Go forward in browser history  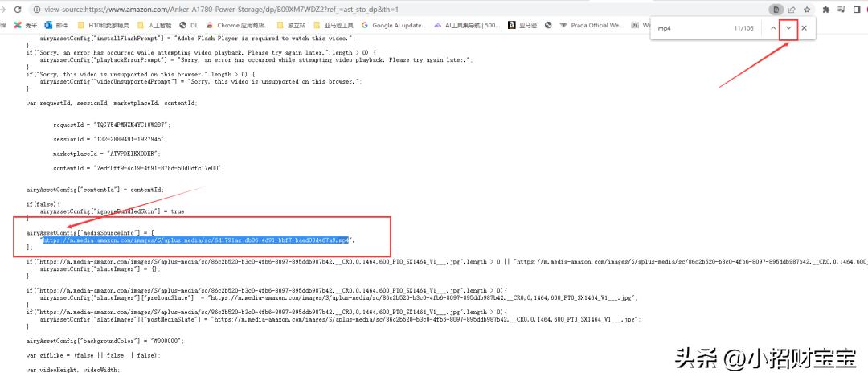tap(2, 10)
